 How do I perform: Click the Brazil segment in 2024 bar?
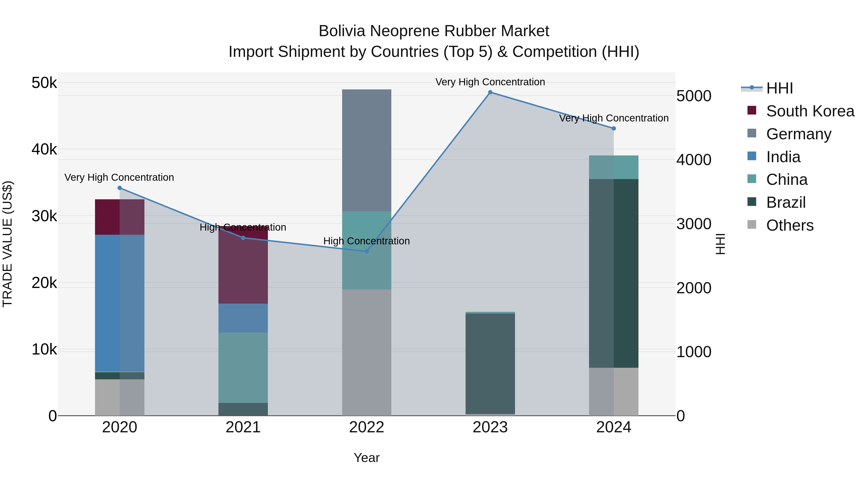pyautogui.click(x=614, y=274)
